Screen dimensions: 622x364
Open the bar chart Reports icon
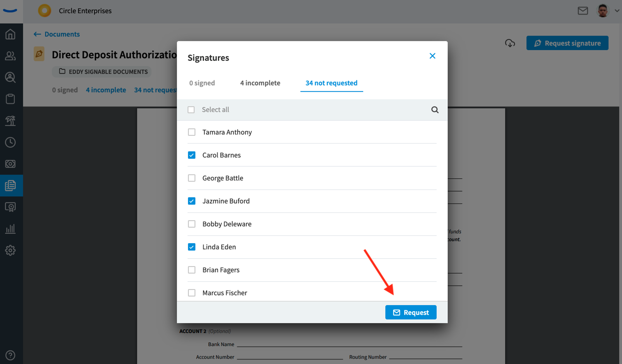tap(10, 229)
